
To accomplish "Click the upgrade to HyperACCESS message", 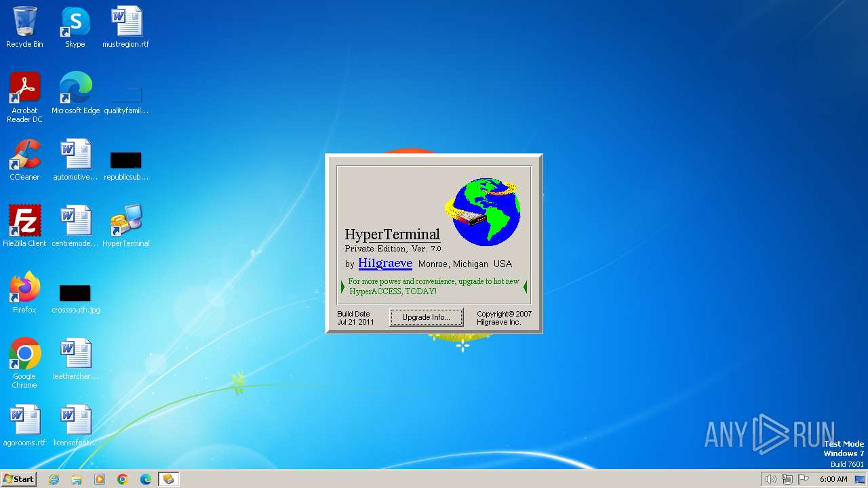I will (433, 286).
